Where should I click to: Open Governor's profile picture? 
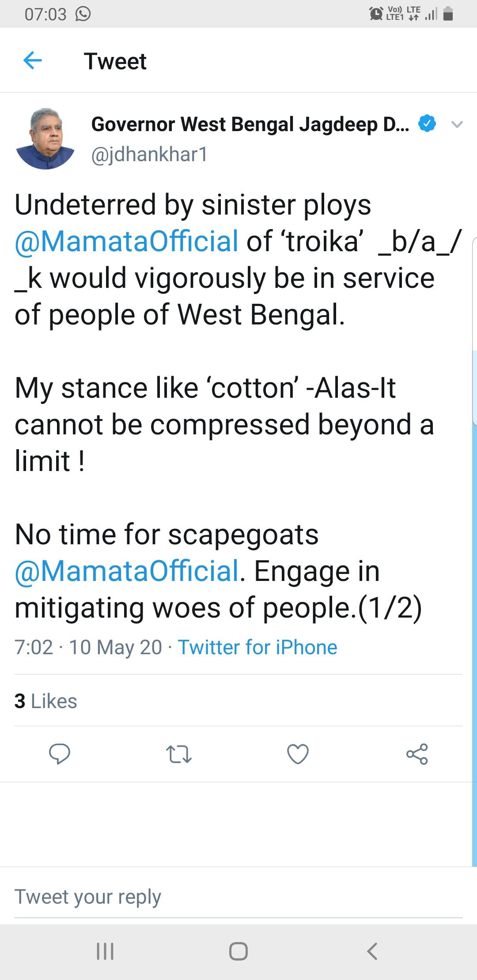pyautogui.click(x=45, y=139)
